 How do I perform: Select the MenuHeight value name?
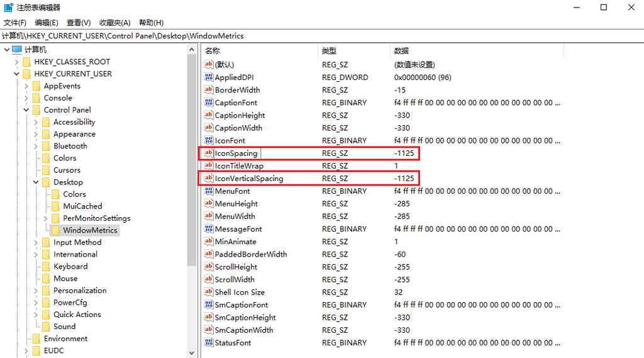coord(236,203)
